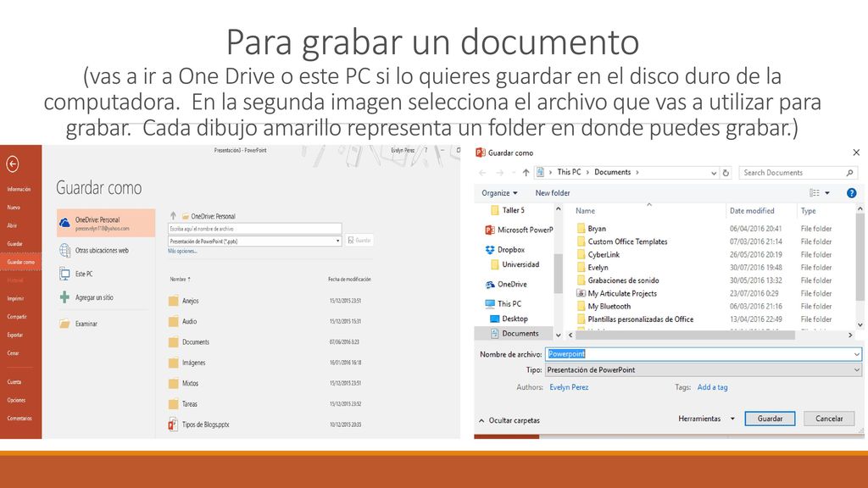Click the Guardar button in dialog
The image size is (868, 488).
770,419
